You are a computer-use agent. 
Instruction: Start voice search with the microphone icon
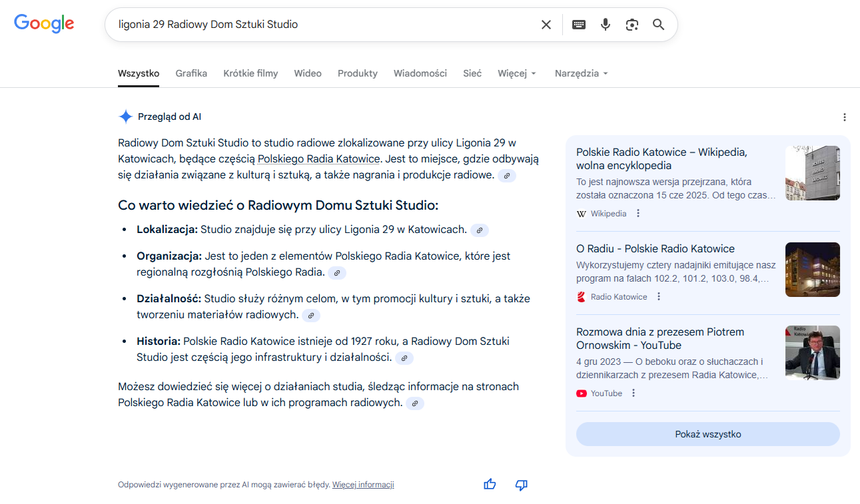(x=606, y=25)
